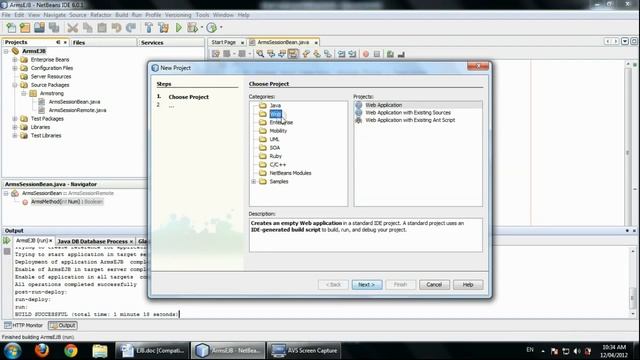
Task: Close the Start Page editor tab
Action: coord(242,42)
